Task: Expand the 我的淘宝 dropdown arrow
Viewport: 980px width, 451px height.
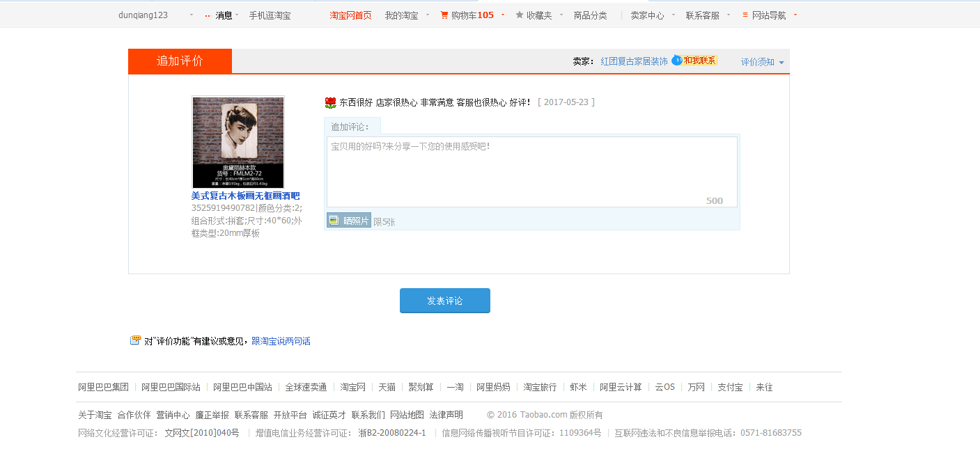Action: (426, 15)
